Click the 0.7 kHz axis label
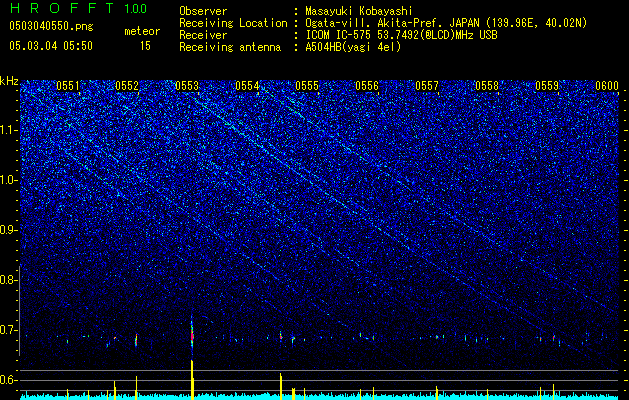Image resolution: width=629 pixels, height=400 pixels. click(x=9, y=330)
